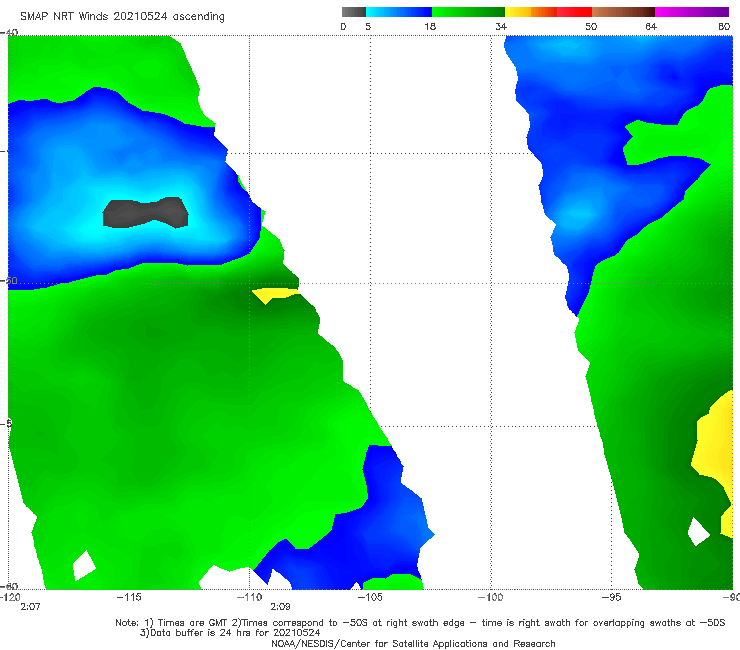740x650 pixels.
Task: Click the latitude label '-40'
Action: (9, 33)
